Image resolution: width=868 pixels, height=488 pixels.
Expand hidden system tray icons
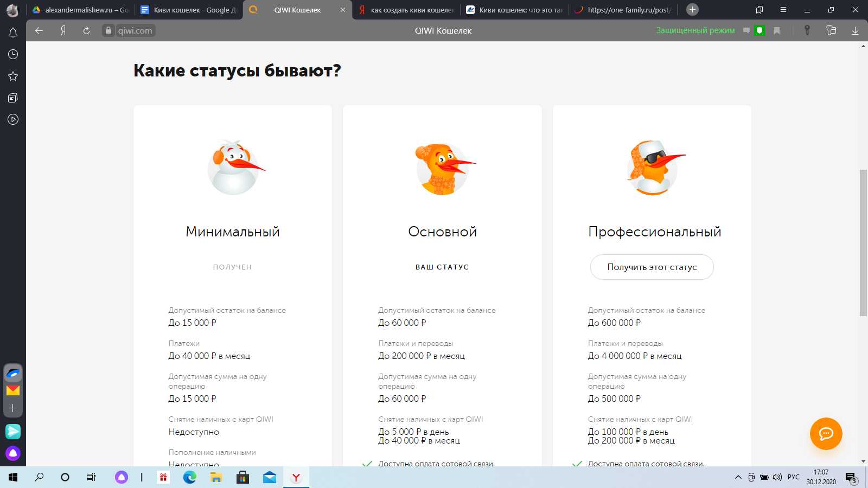point(738,477)
